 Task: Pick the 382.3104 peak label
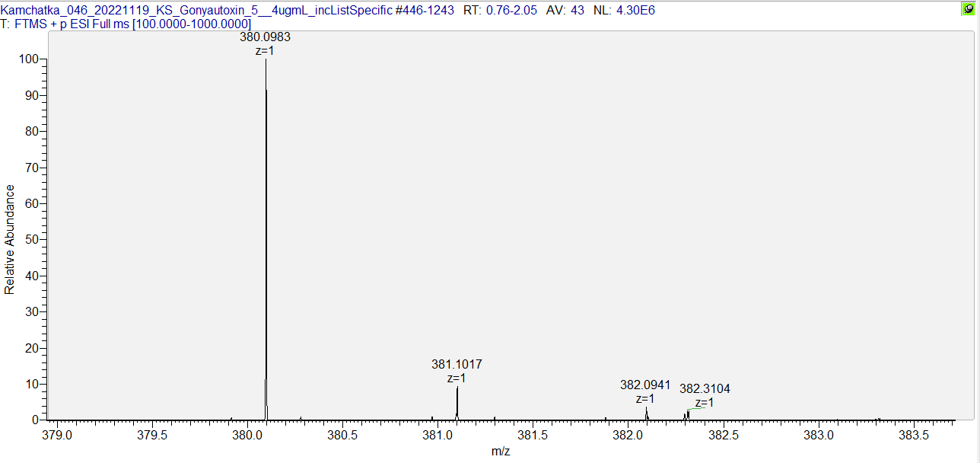click(x=705, y=389)
